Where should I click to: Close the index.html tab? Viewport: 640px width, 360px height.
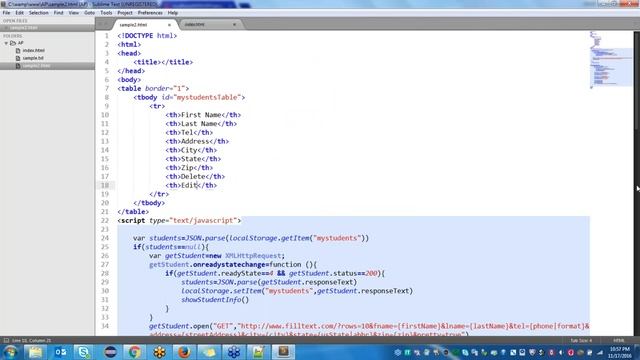(234, 25)
